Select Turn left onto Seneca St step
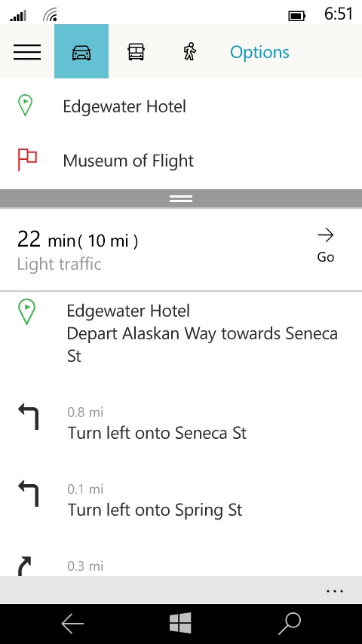The height and width of the screenshot is (644, 362). click(181, 423)
